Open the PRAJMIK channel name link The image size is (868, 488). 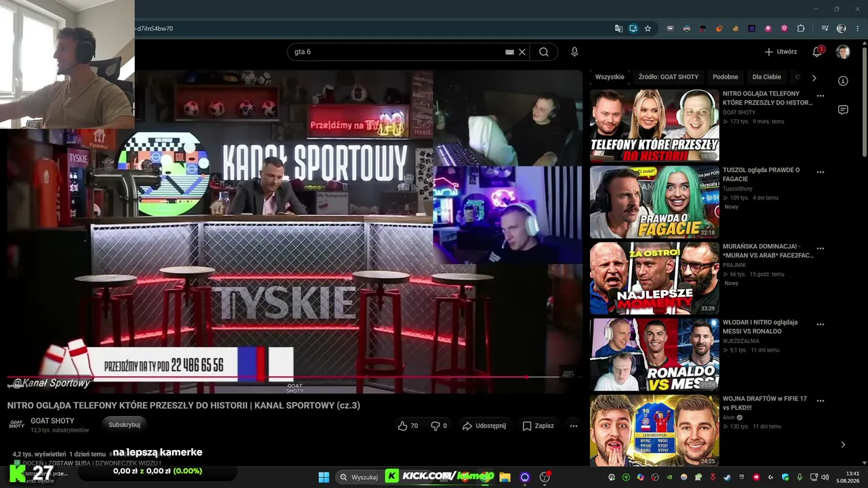click(x=734, y=265)
